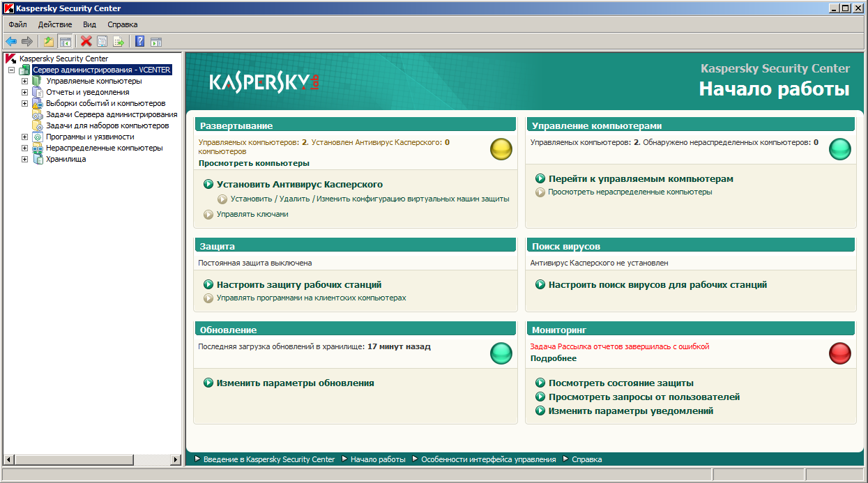Open the Действие menu

coord(55,24)
